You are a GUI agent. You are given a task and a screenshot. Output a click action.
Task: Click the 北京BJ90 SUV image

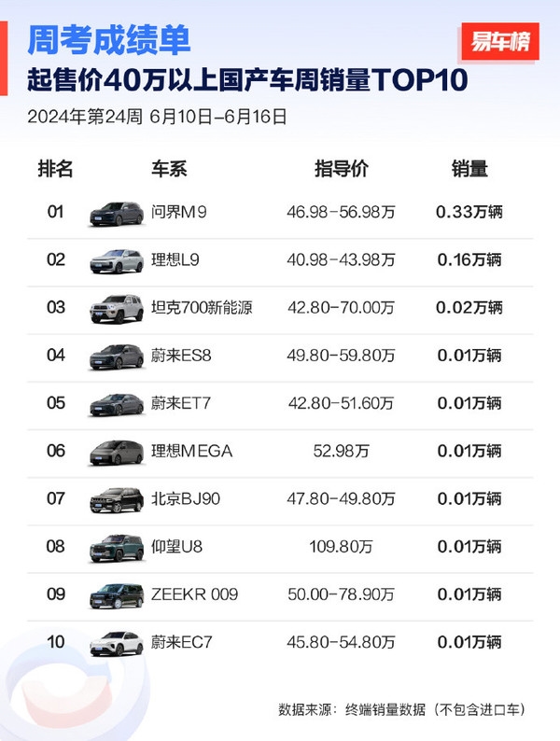click(117, 500)
